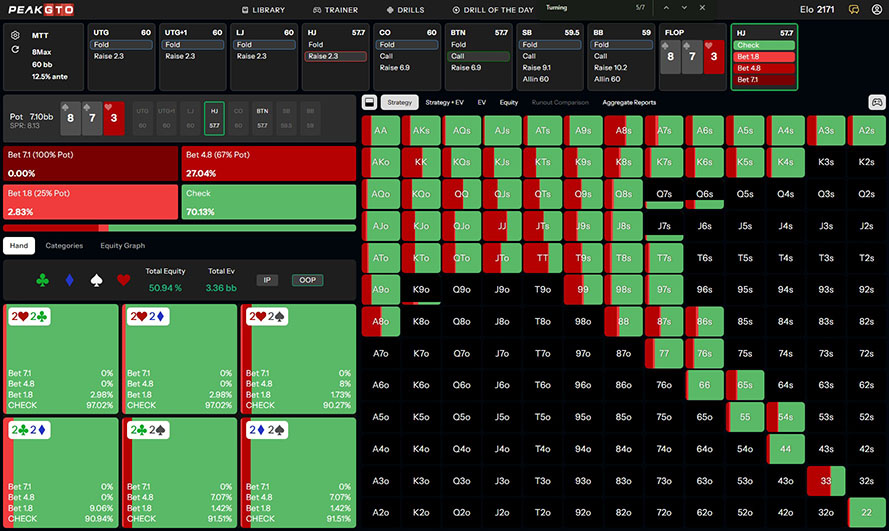Screen dimensions: 889x531
Task: Open the Library menu in top navigation
Action: coord(263,10)
